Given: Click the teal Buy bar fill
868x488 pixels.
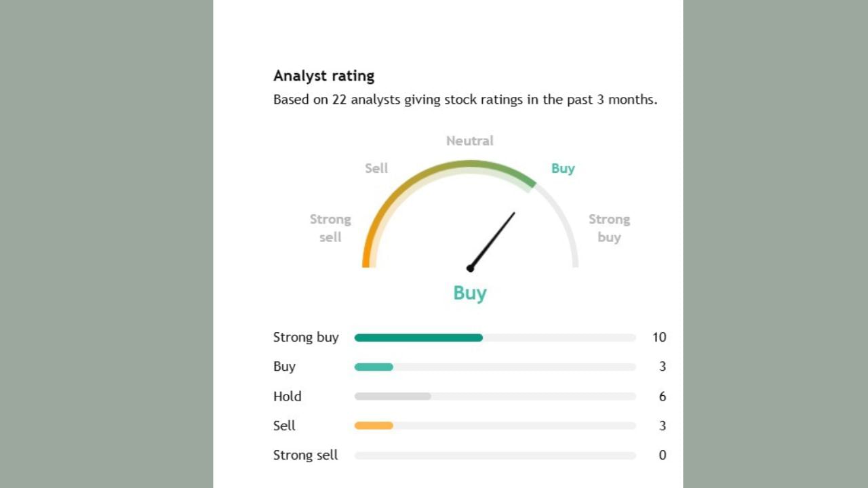Looking at the screenshot, I should click(x=374, y=367).
